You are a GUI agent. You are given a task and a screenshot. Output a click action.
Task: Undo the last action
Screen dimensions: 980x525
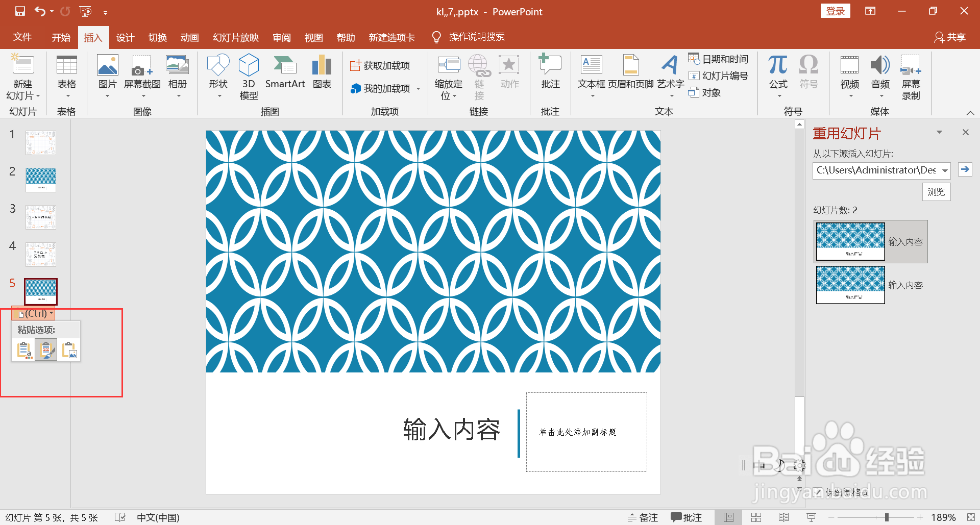coord(40,11)
